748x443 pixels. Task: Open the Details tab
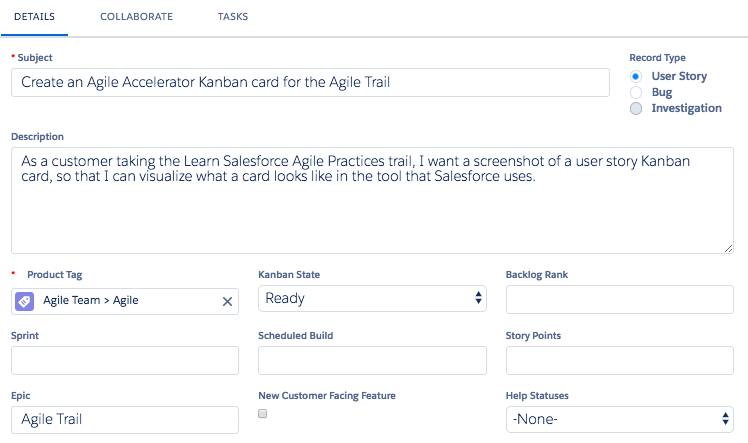point(34,17)
